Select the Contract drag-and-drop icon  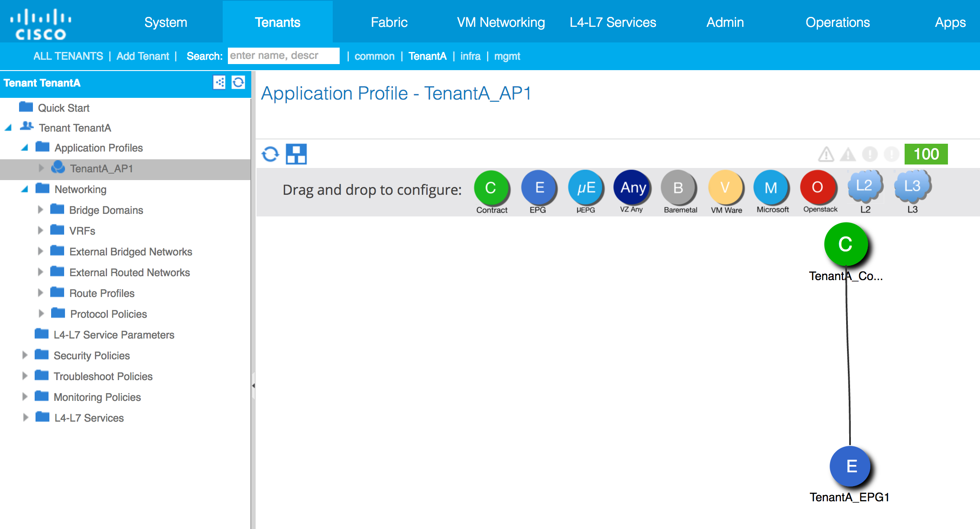(491, 188)
